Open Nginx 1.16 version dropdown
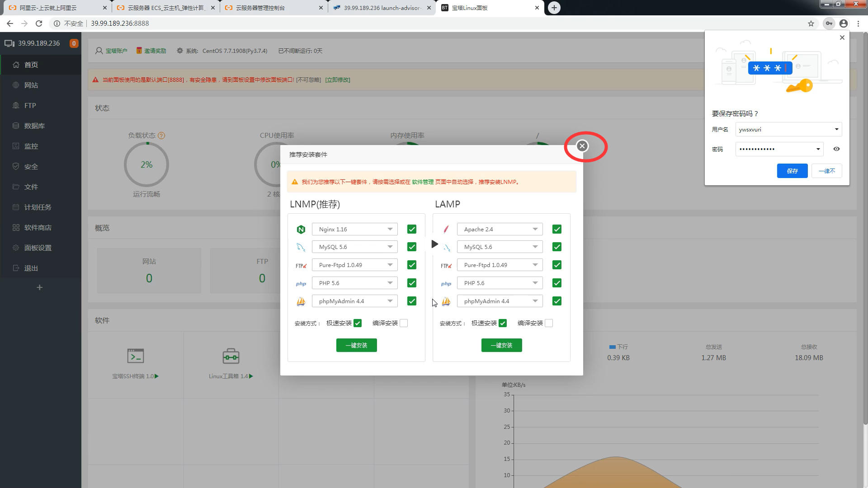Screen dimensions: 868x488 (355, 230)
